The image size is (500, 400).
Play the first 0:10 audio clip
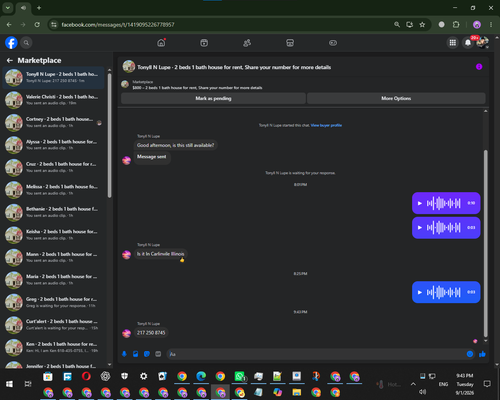(420, 203)
